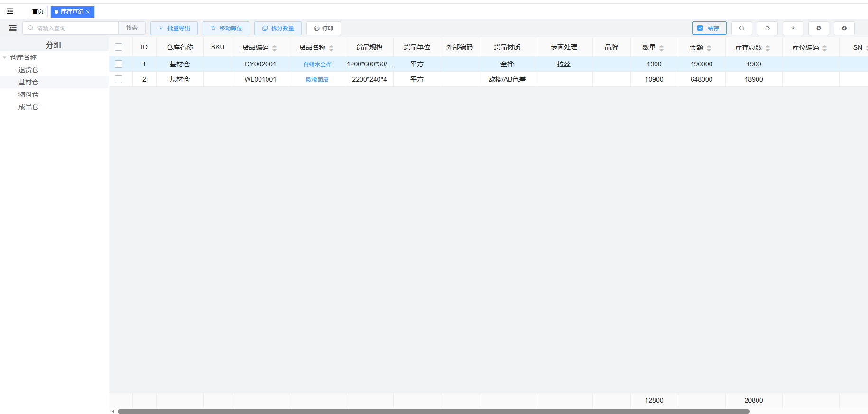Viewport: 868px width, 414px height.
Task: Select 成品仓 in the warehouse tree
Action: click(x=28, y=107)
